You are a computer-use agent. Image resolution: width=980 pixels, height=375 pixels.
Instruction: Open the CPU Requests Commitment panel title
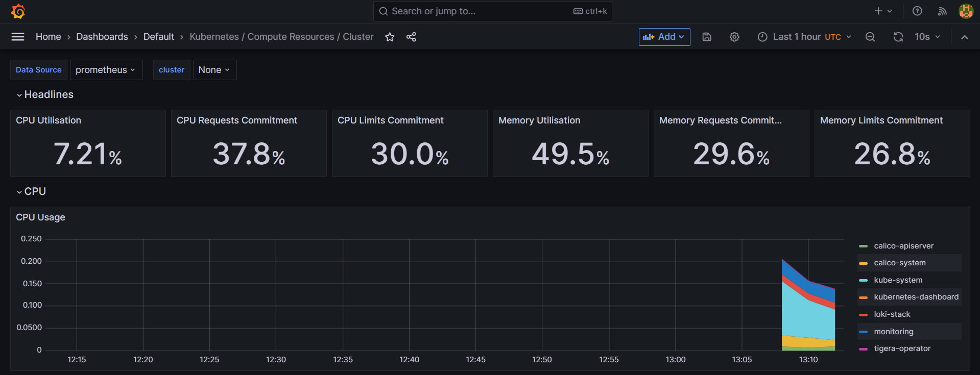tap(237, 120)
